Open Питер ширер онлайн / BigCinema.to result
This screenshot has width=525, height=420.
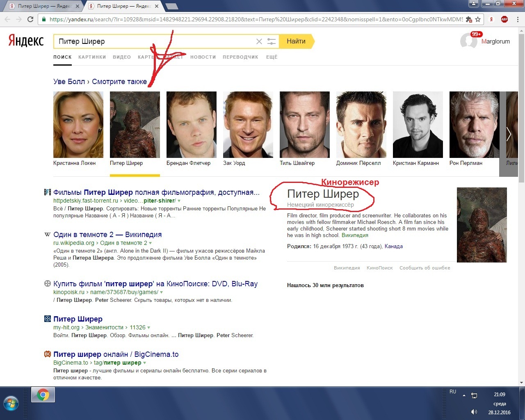(x=116, y=354)
